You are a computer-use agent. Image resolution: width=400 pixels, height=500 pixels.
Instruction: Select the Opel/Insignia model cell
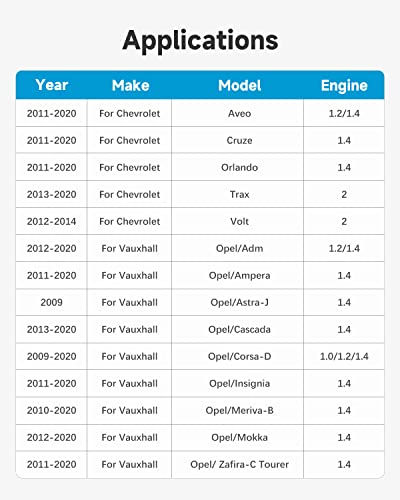(x=239, y=383)
